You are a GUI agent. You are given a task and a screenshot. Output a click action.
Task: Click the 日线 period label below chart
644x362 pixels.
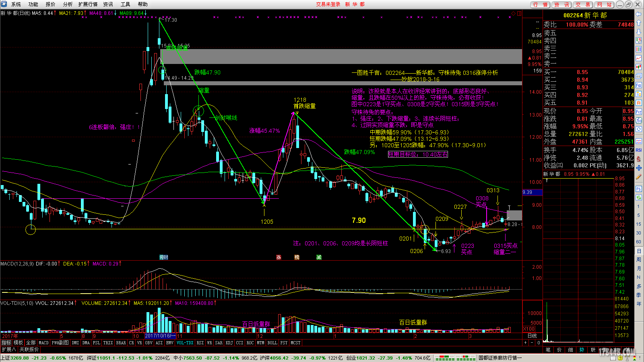532,335
